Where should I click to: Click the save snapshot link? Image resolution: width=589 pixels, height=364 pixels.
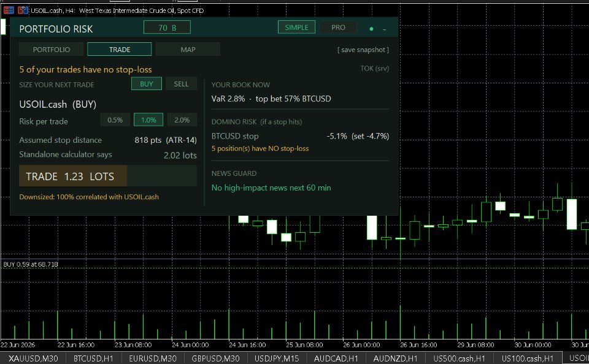tap(363, 50)
